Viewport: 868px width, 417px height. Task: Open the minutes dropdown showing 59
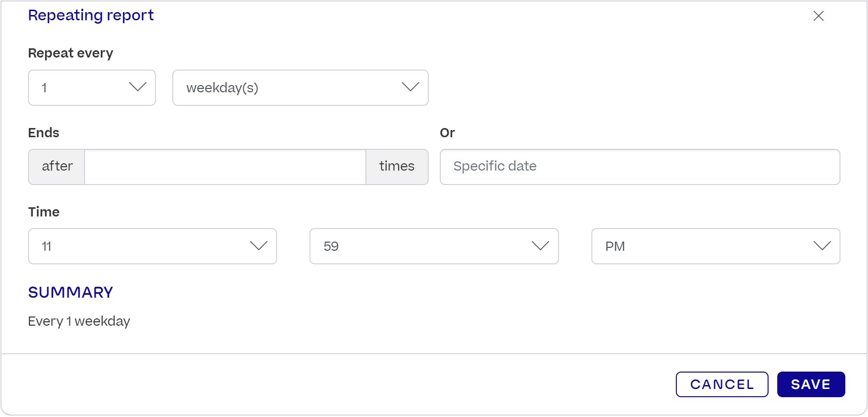433,246
